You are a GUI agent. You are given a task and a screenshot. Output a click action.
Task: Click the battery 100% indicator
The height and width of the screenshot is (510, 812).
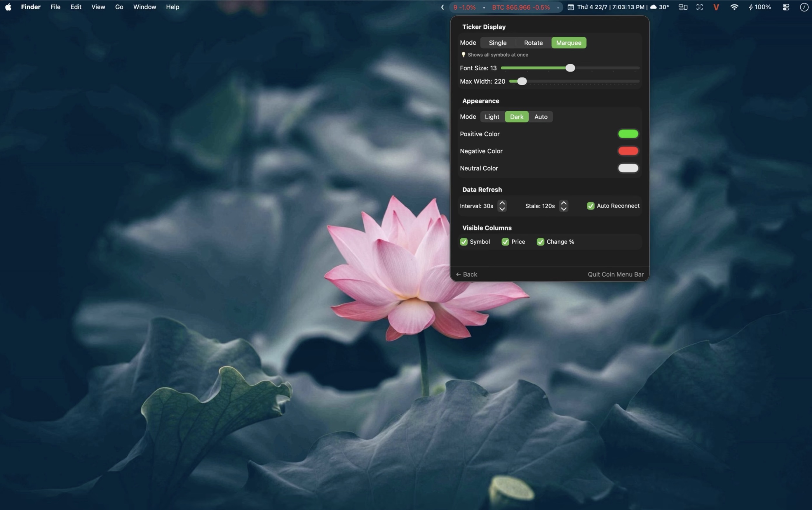(759, 7)
